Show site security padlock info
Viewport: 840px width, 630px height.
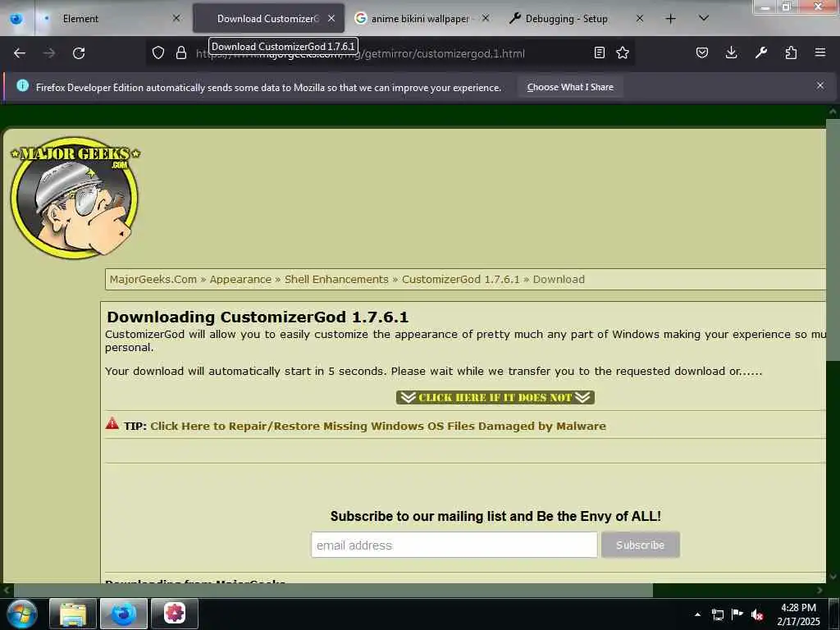181,52
